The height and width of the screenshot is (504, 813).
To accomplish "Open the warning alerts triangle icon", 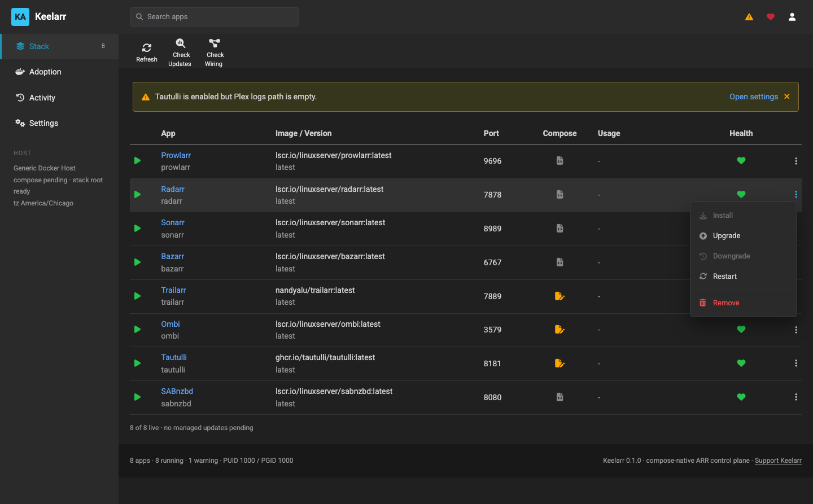I will point(749,17).
